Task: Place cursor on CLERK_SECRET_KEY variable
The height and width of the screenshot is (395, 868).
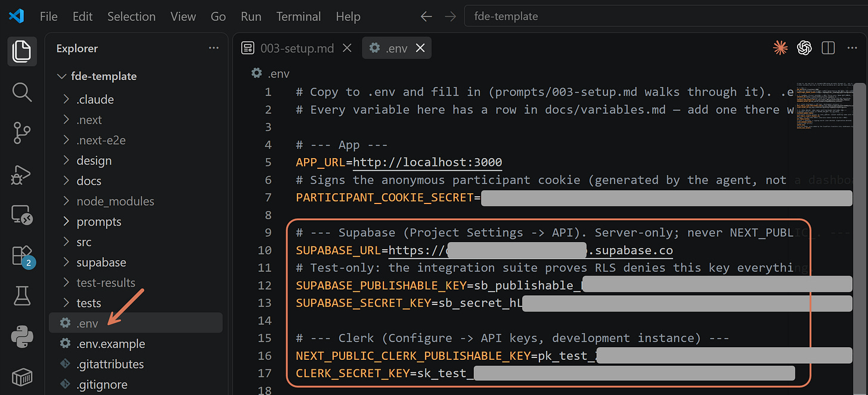Action: coord(352,374)
